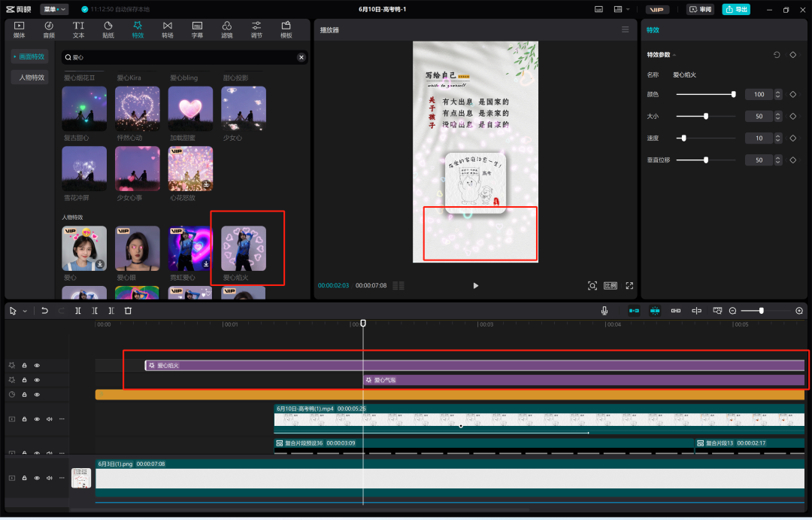Click the 速度 slider track

[705, 138]
